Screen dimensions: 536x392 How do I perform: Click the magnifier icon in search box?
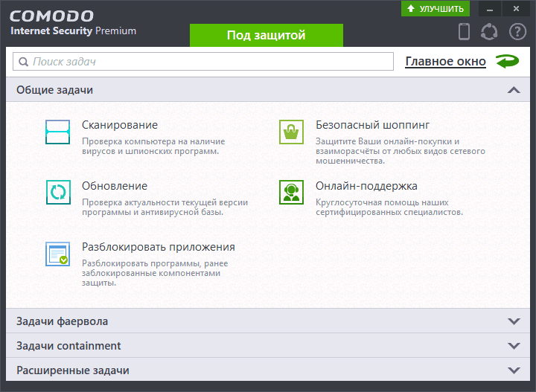click(x=23, y=62)
